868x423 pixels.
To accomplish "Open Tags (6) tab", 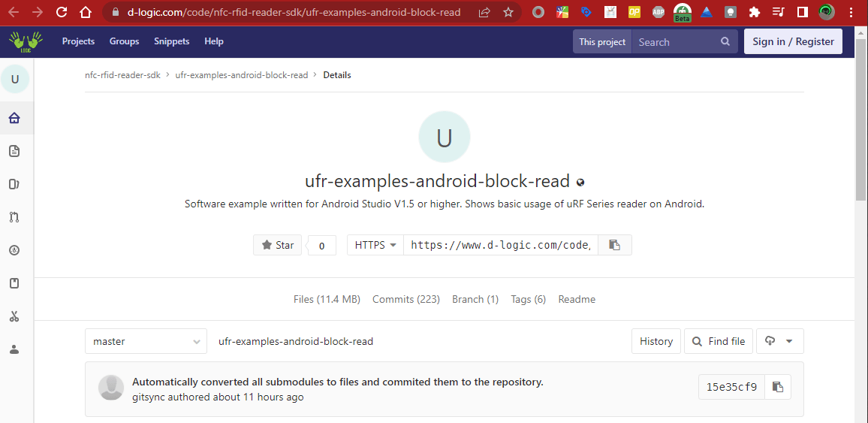I will (528, 300).
